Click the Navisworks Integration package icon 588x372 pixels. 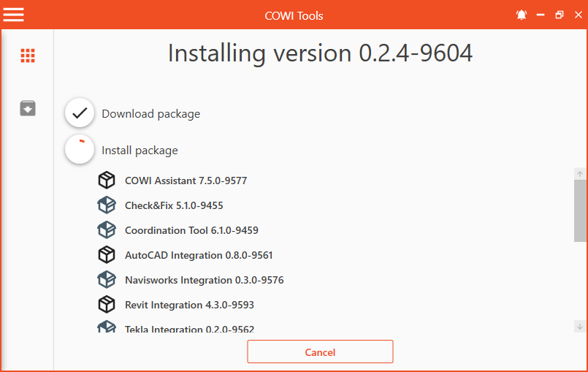[x=107, y=280]
